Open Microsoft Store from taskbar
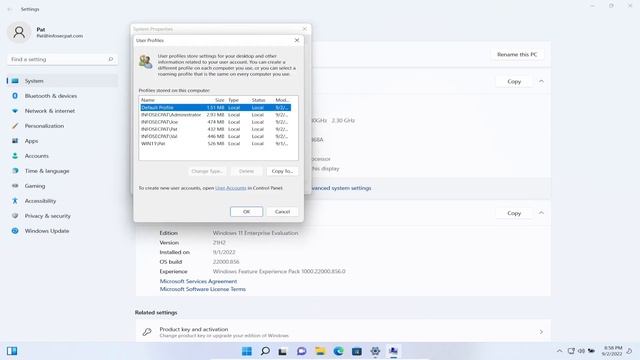640x360 pixels. [357, 351]
